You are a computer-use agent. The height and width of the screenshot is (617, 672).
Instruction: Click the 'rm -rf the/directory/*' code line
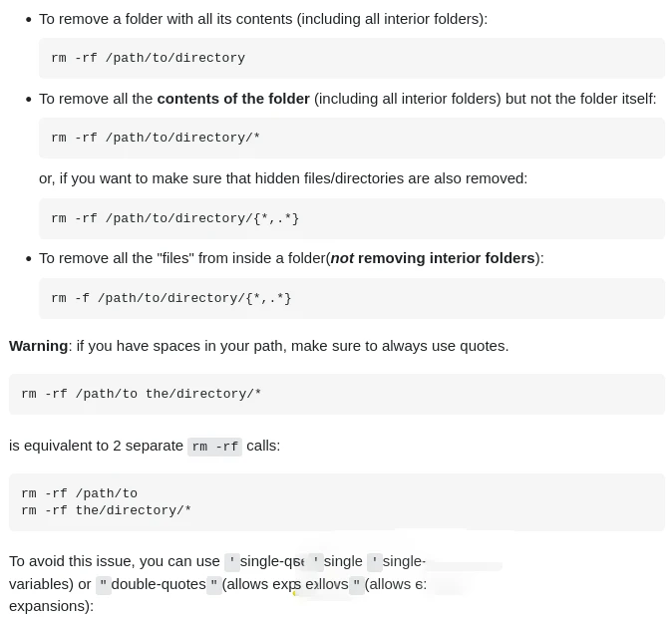[x=107, y=510]
